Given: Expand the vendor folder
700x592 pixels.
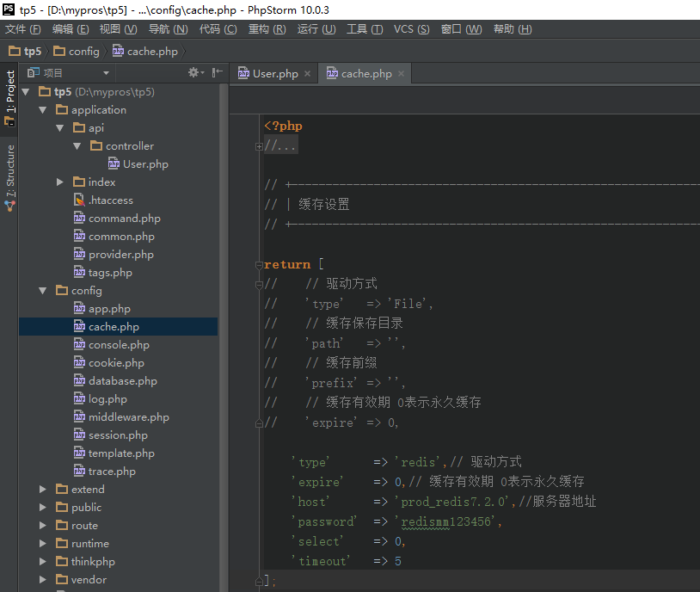Looking at the screenshot, I should point(43,579).
